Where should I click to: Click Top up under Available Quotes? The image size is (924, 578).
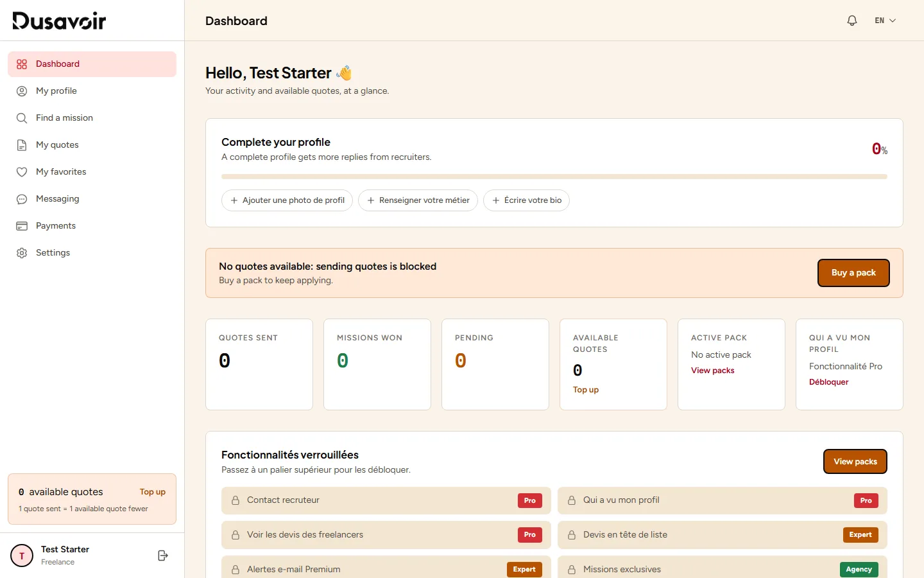586,390
